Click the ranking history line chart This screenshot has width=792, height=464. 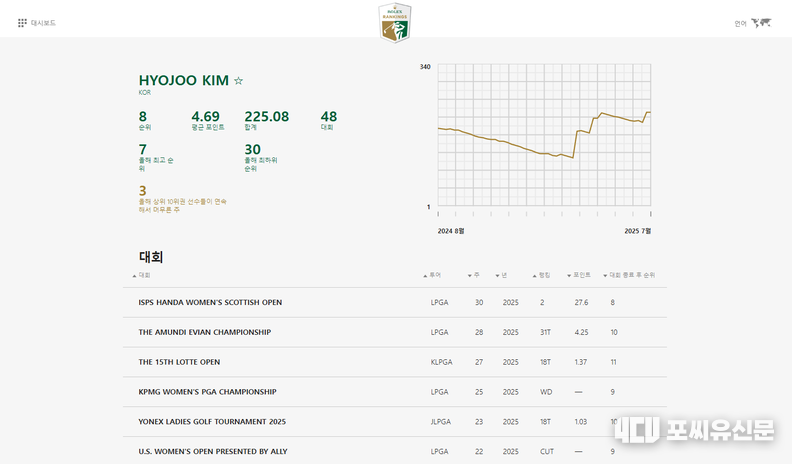[x=544, y=135]
